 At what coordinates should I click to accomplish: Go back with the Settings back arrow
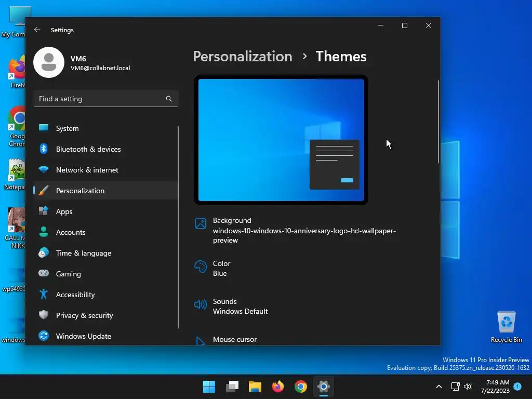point(37,30)
